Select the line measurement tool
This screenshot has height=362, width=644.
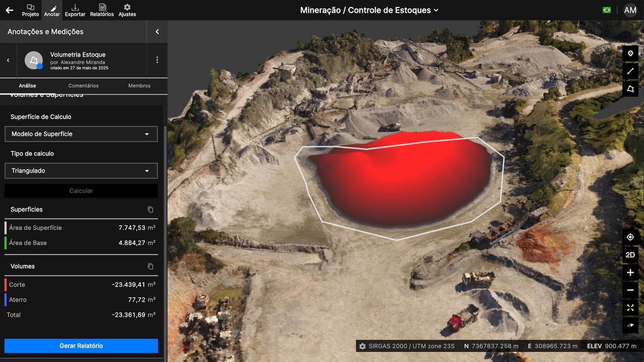point(630,71)
